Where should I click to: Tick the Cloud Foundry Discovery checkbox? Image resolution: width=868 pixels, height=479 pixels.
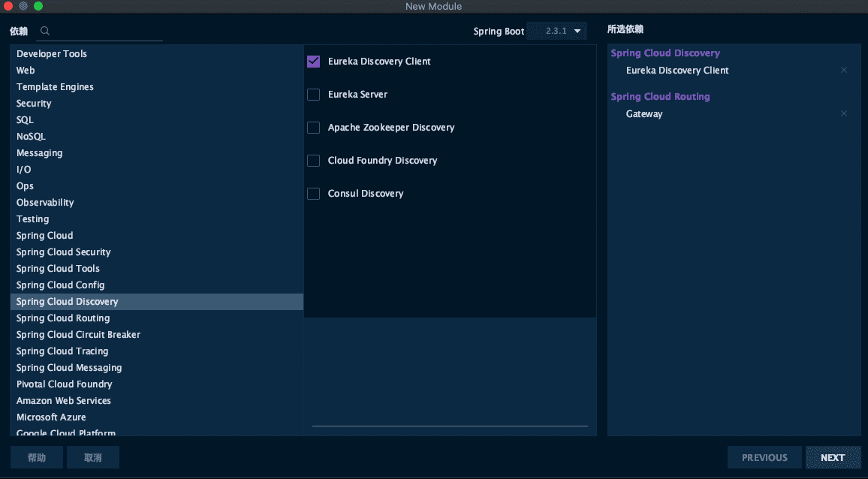tap(313, 161)
